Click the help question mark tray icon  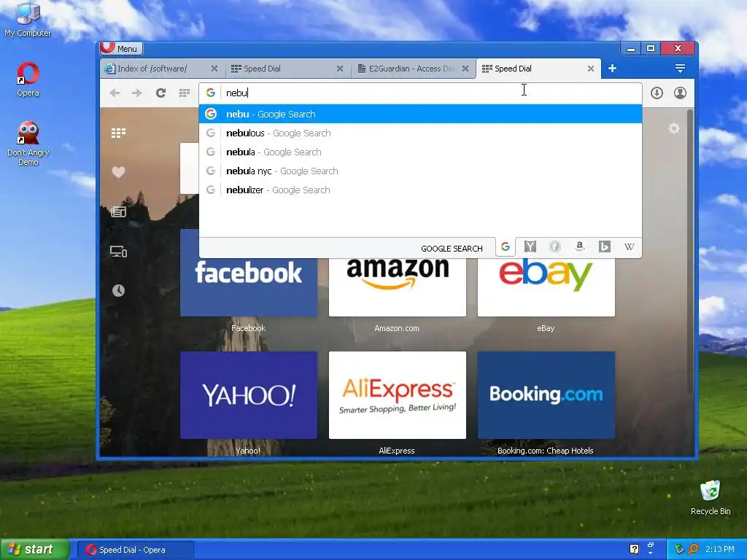tap(634, 549)
